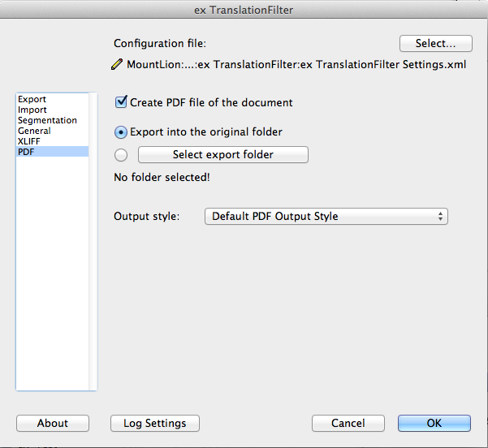Open the Output style dropdown
This screenshot has width=488, height=448.
[x=326, y=216]
